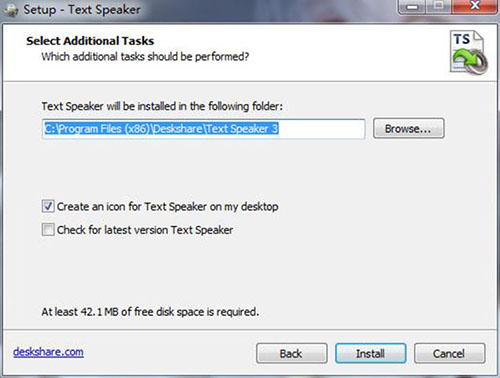Cancel the Text Speaker setup

pyautogui.click(x=450, y=353)
